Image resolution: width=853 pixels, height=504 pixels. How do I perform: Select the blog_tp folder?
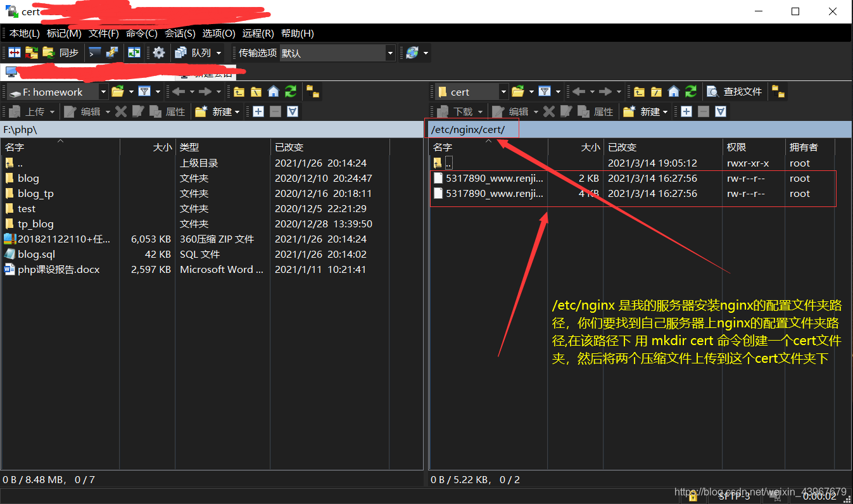pyautogui.click(x=35, y=193)
